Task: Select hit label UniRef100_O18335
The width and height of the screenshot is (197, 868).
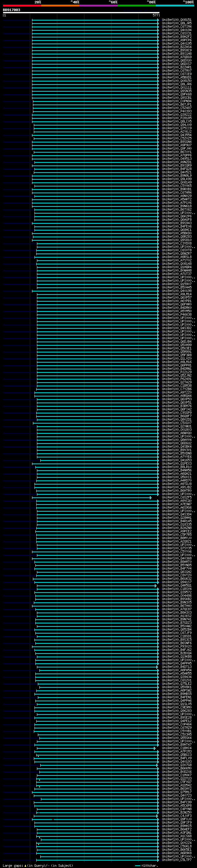Action: pos(177,524)
